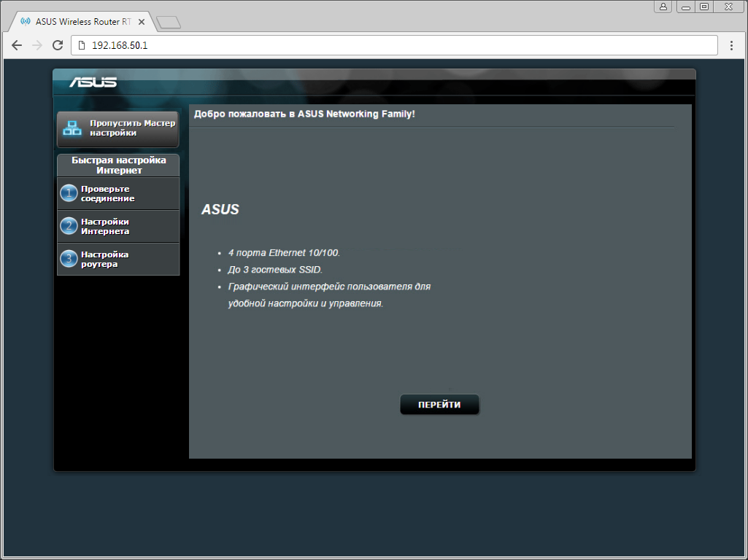The width and height of the screenshot is (748, 560).
Task: Click Графический интерфейс пользователя text
Action: click(329, 295)
